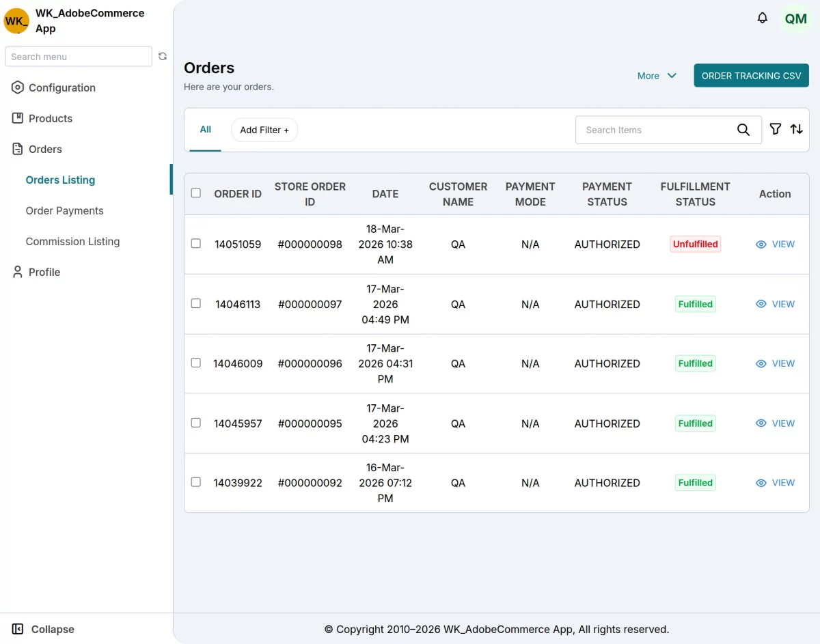Expand the Add Filter control

[x=264, y=130]
